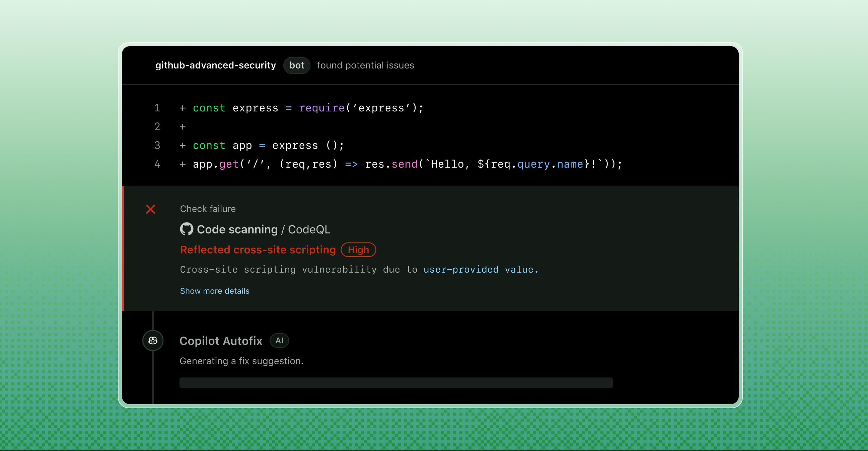Click the 'const app = express ();' code line
Viewport: 868px width, 451px height.
point(268,146)
